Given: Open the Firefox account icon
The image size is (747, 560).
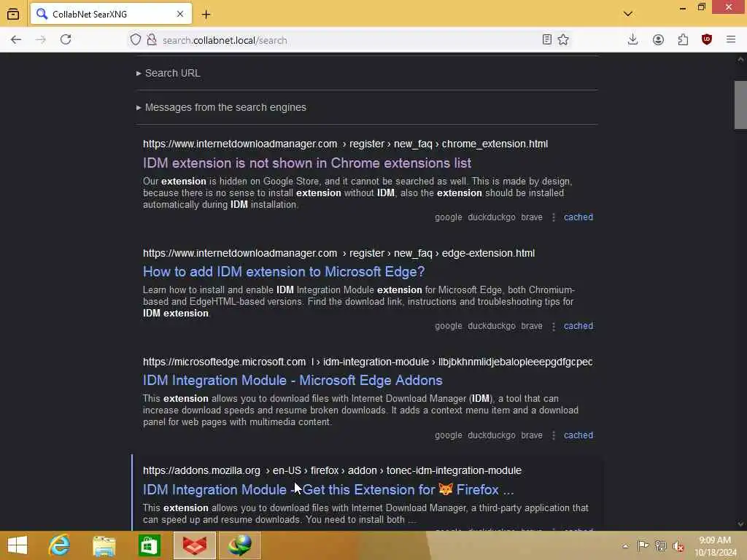Looking at the screenshot, I should 658,39.
